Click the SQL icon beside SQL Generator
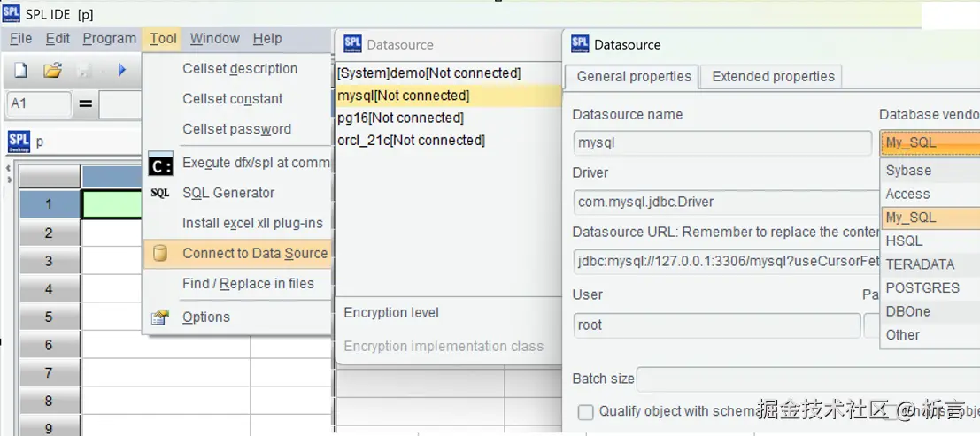The image size is (980, 436). click(x=160, y=194)
